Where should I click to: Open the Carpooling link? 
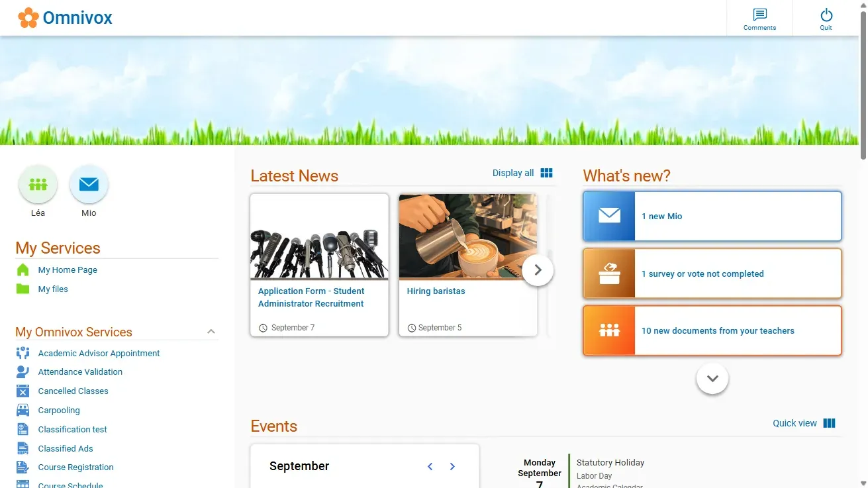coord(59,410)
